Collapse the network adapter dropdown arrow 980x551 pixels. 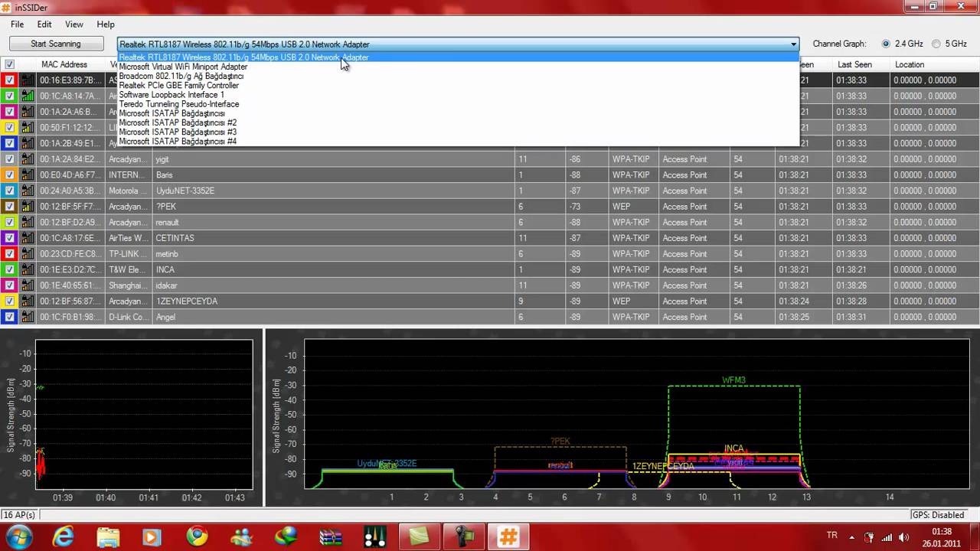coord(793,44)
